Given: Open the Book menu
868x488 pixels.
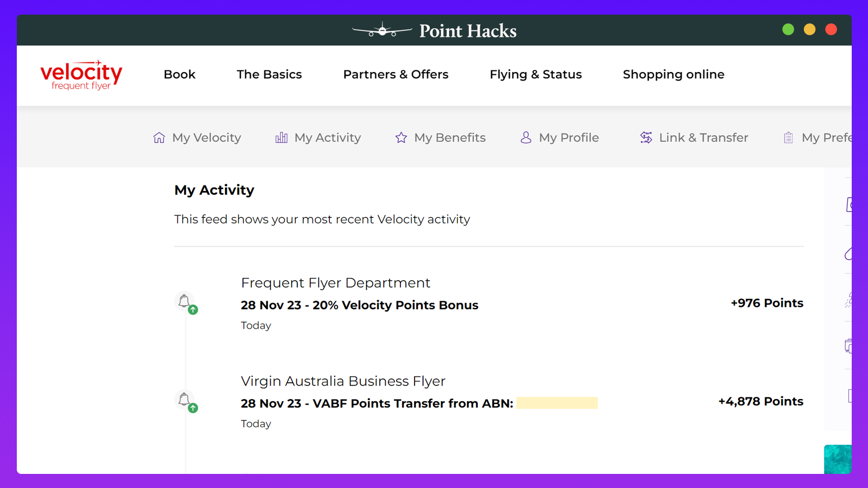Looking at the screenshot, I should [180, 74].
